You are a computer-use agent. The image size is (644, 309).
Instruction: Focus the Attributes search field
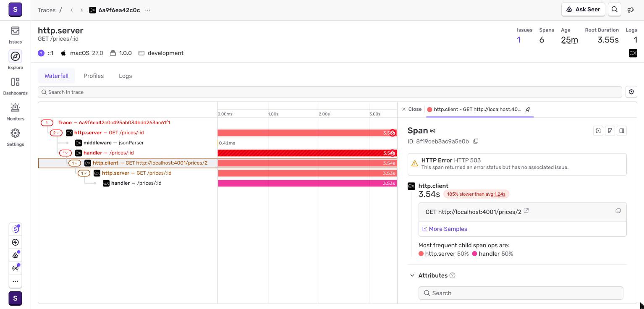(x=521, y=293)
